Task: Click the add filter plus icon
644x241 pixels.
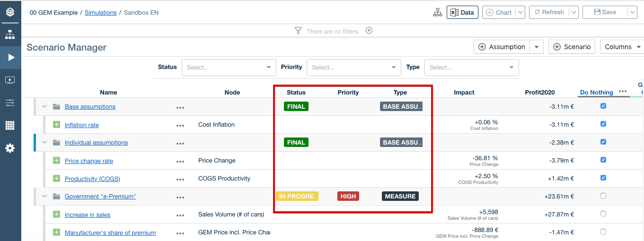Action: pos(369,31)
